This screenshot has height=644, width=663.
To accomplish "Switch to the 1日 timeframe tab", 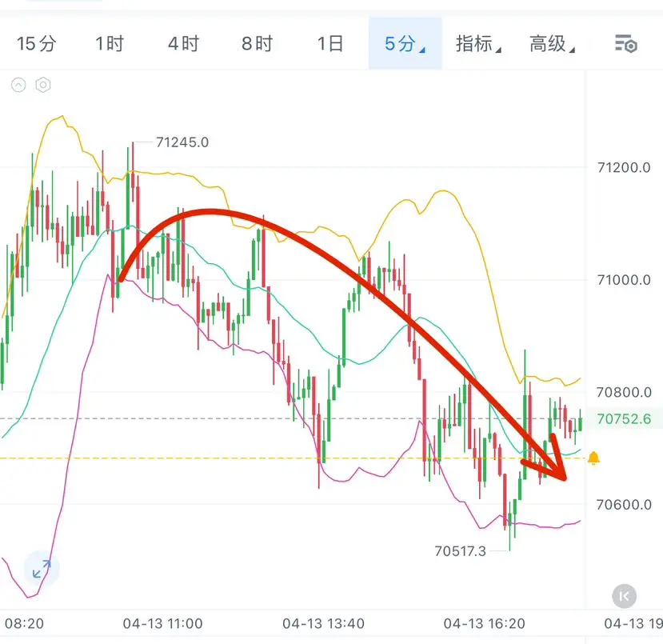I will [330, 43].
